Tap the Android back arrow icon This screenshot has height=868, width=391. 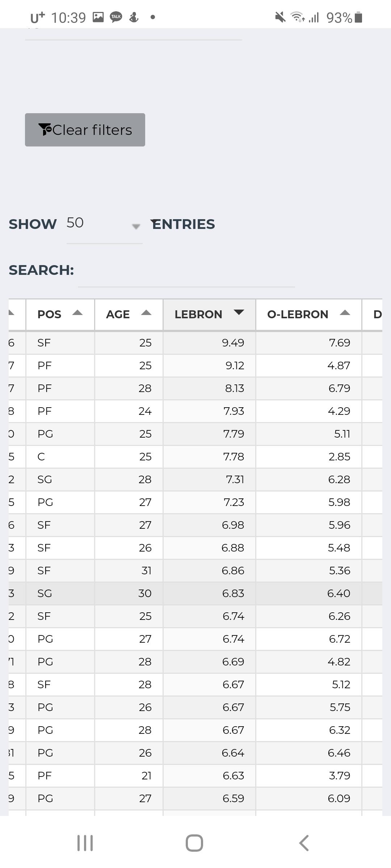coord(304,843)
